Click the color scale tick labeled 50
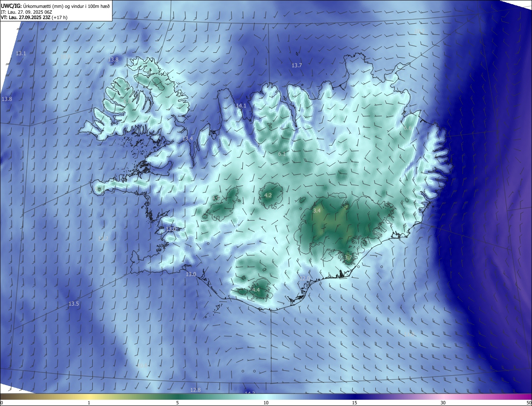The image size is (532, 406). click(529, 403)
